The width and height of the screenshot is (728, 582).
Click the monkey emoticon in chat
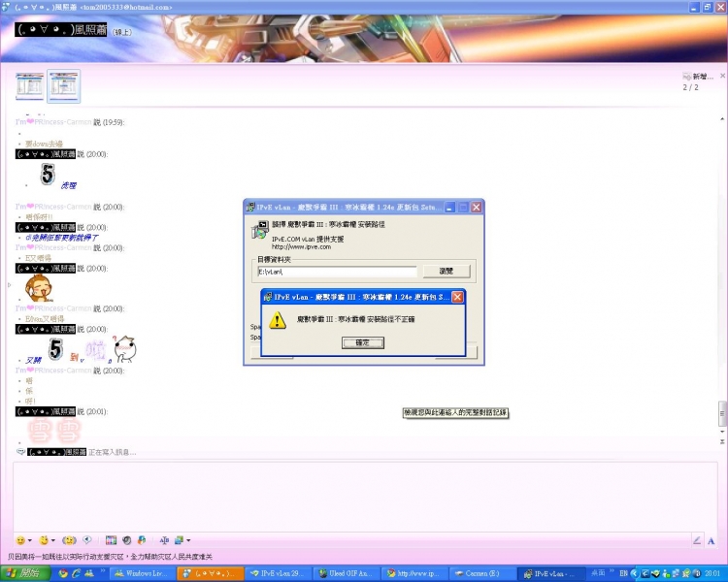pyautogui.click(x=38, y=288)
